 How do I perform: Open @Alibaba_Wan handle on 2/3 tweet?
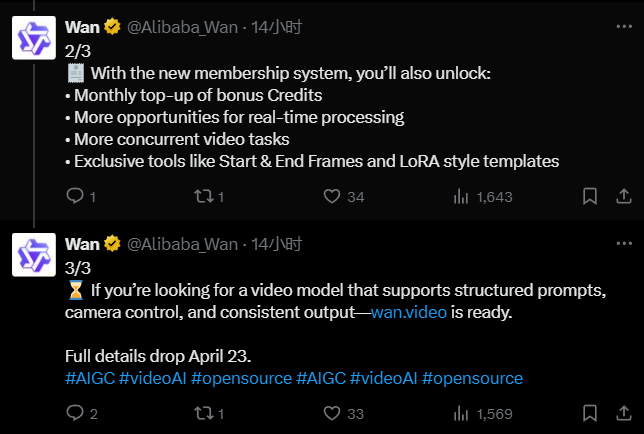(x=183, y=27)
